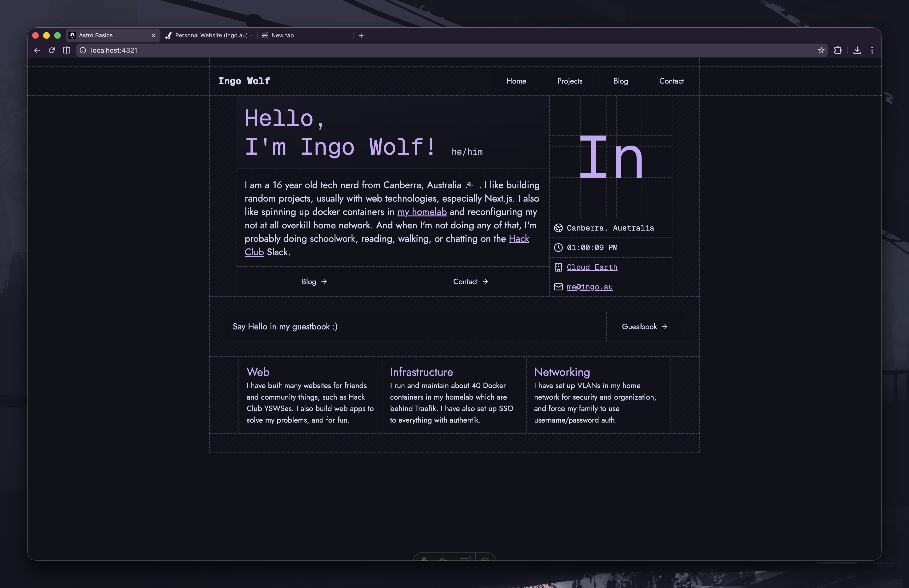
Task: Toggle the sidebar panel icon
Action: pos(66,51)
